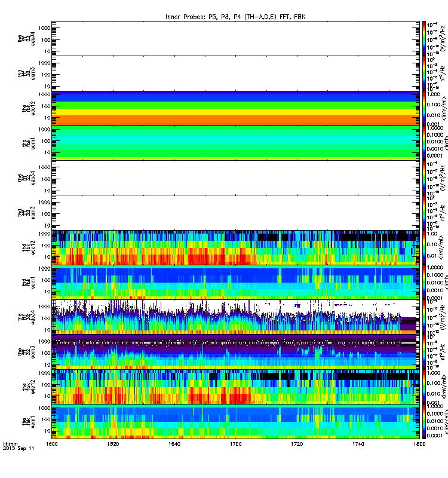448x478 pixels.
Task: Click the color bar beside the fff edc34 panel
Action: pos(424,317)
